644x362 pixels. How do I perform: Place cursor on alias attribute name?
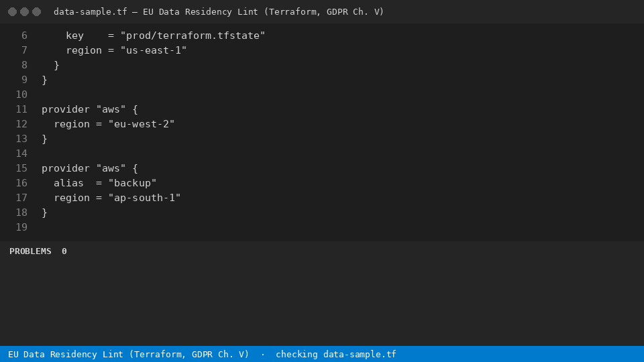[x=68, y=183]
